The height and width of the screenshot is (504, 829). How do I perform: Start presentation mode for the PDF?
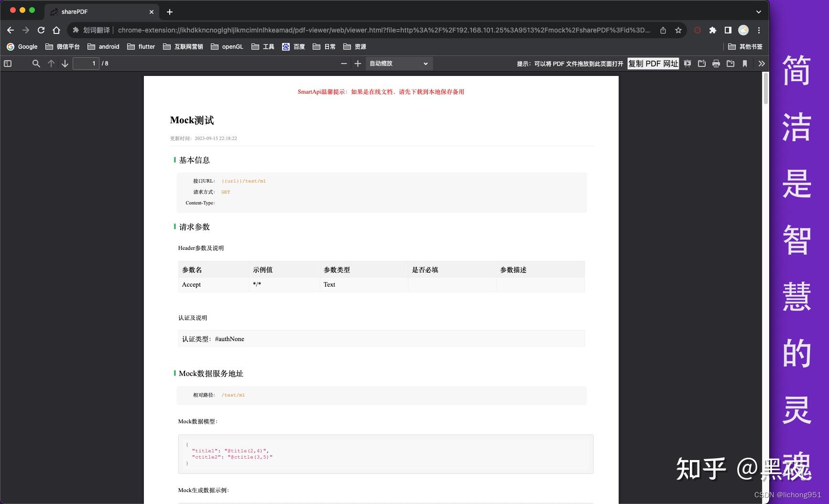point(687,63)
